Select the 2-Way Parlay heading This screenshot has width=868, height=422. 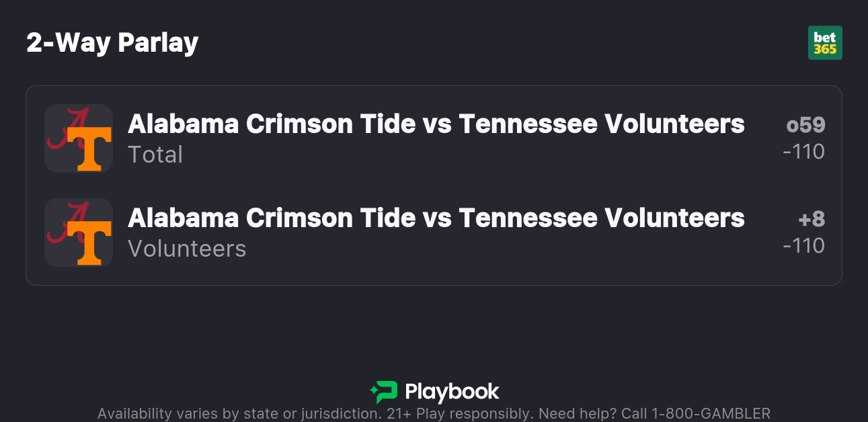click(112, 43)
